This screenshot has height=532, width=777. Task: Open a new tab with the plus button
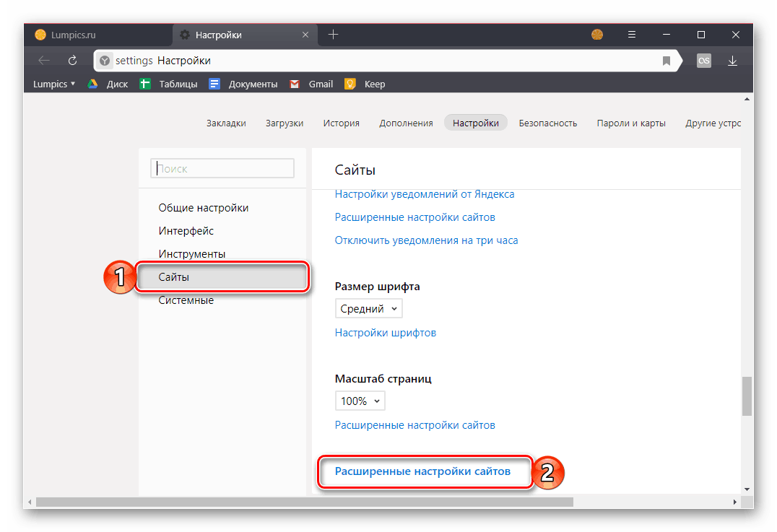[x=333, y=35]
